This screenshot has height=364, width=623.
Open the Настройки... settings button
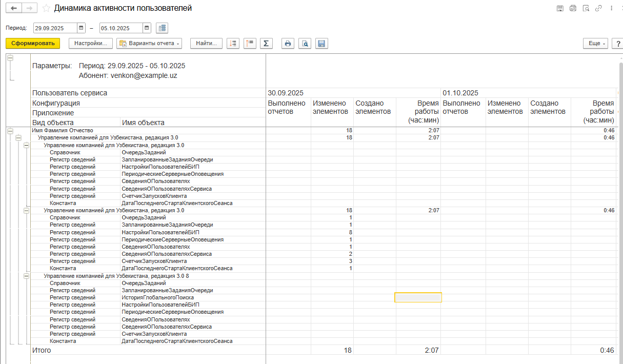point(90,44)
